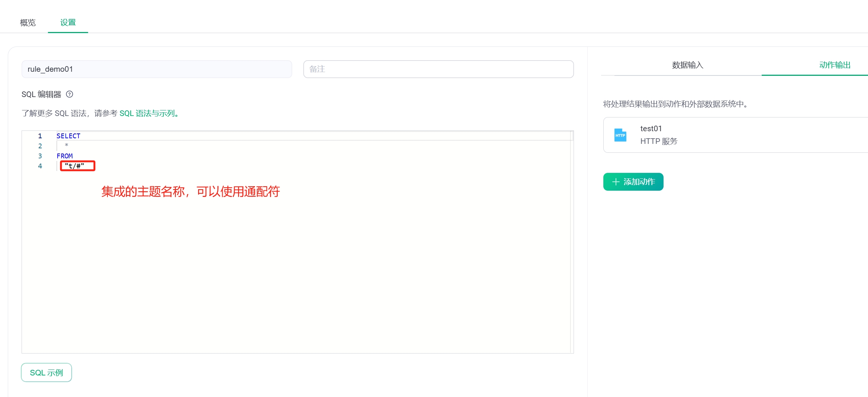Click line number 1 in gutter
Image resolution: width=868 pixels, height=397 pixels.
tap(40, 136)
